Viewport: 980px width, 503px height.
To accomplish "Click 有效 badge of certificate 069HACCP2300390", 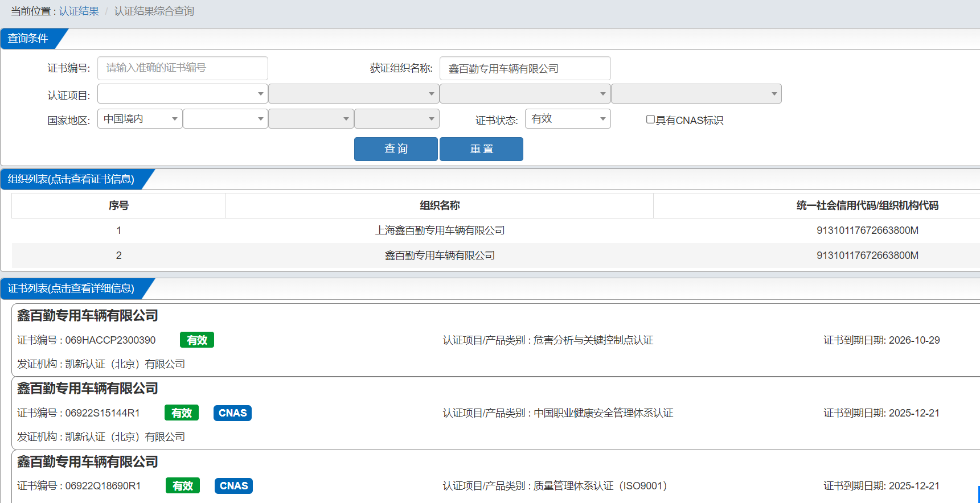I will (x=197, y=340).
